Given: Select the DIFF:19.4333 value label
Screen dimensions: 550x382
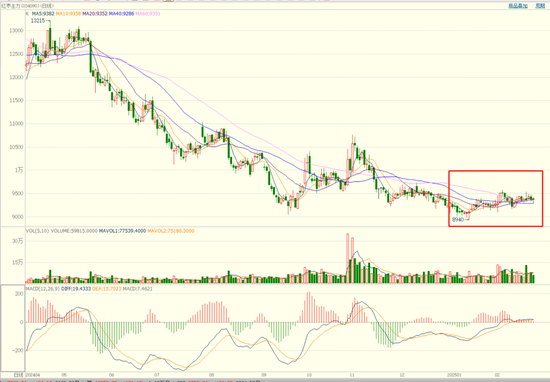Looking at the screenshot, I should [76, 289].
